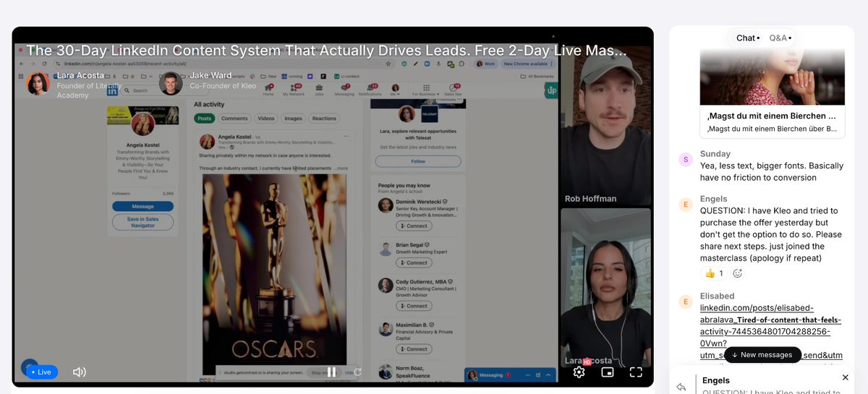Expand LinkedIn Messaging panel chevron
The image size is (868, 394).
point(548,375)
